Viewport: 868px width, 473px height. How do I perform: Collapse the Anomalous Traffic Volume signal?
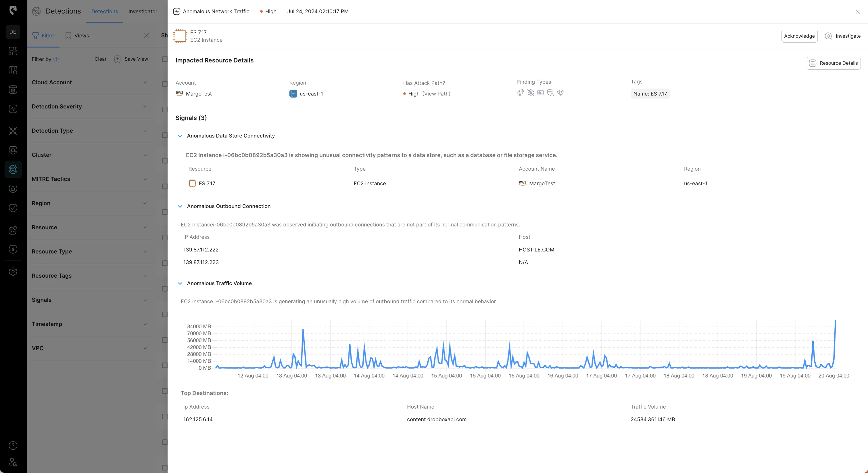pyautogui.click(x=180, y=283)
